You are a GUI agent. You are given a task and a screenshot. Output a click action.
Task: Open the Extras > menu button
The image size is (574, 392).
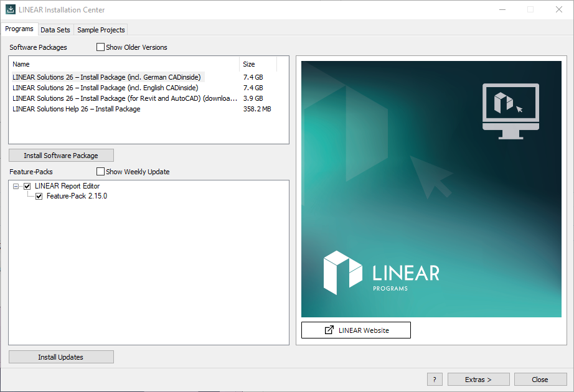click(x=479, y=380)
